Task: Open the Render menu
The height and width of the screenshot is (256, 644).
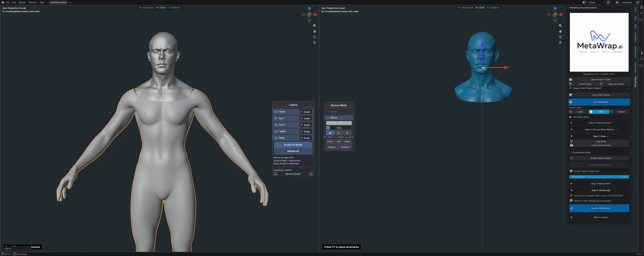Action: tap(22, 2)
